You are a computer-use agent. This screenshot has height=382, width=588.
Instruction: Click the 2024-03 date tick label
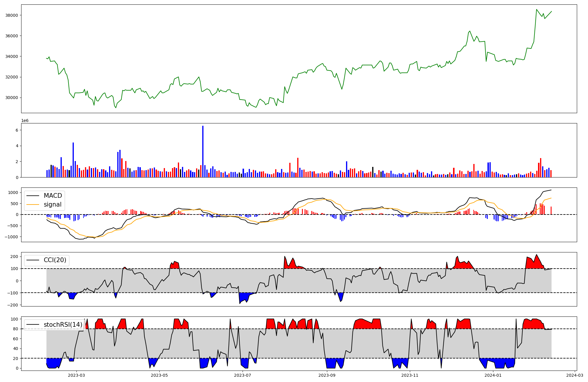tap(574, 375)
